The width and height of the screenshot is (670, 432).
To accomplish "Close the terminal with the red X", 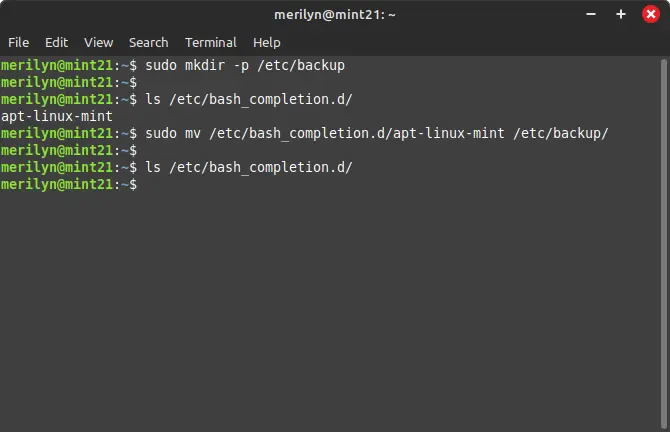I will (650, 14).
